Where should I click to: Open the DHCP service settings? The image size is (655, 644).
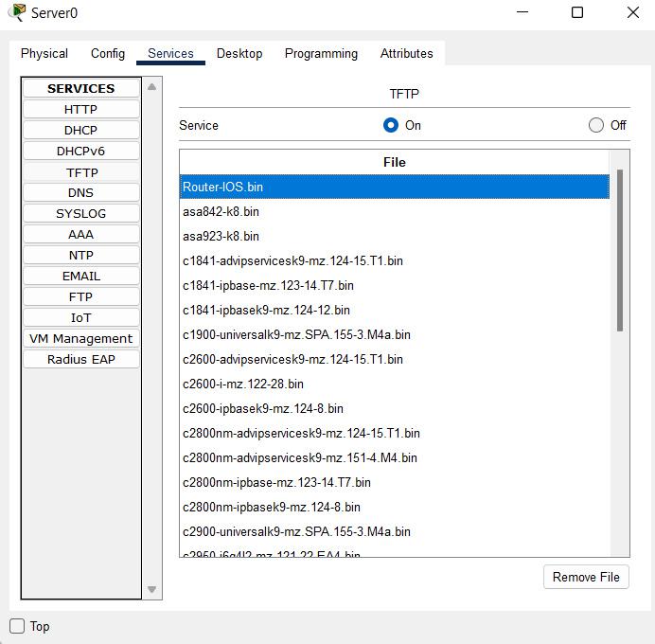point(80,131)
